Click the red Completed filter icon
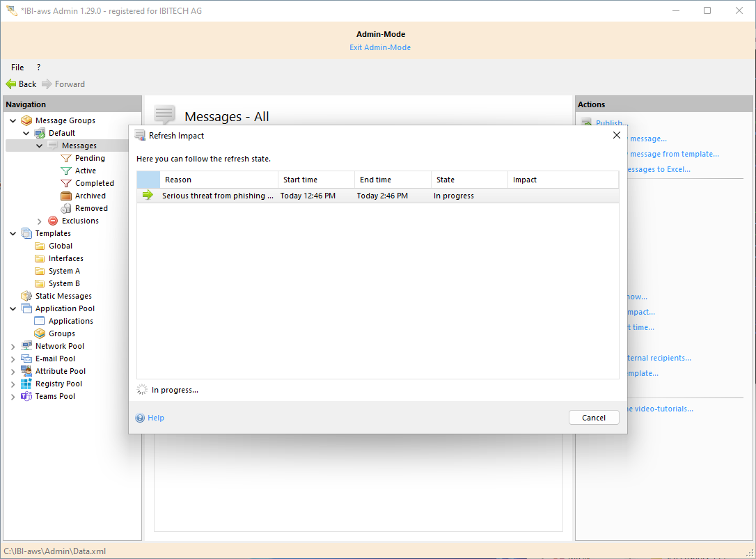Image resolution: width=756 pixels, height=559 pixels. [x=66, y=183]
